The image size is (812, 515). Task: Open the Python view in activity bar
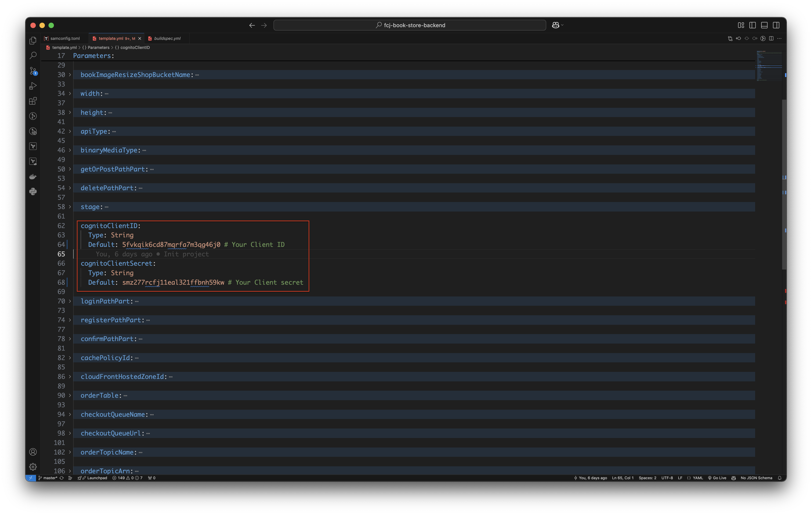click(x=33, y=191)
